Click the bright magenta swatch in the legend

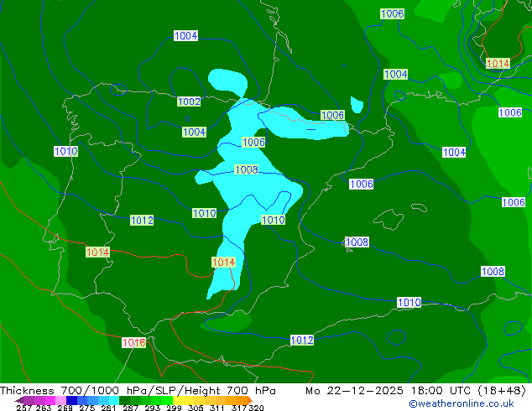click(x=50, y=400)
